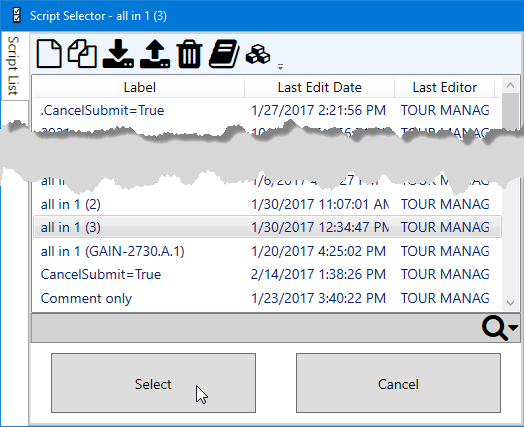Expand search options dropdown arrow beside magnifier

(x=513, y=327)
